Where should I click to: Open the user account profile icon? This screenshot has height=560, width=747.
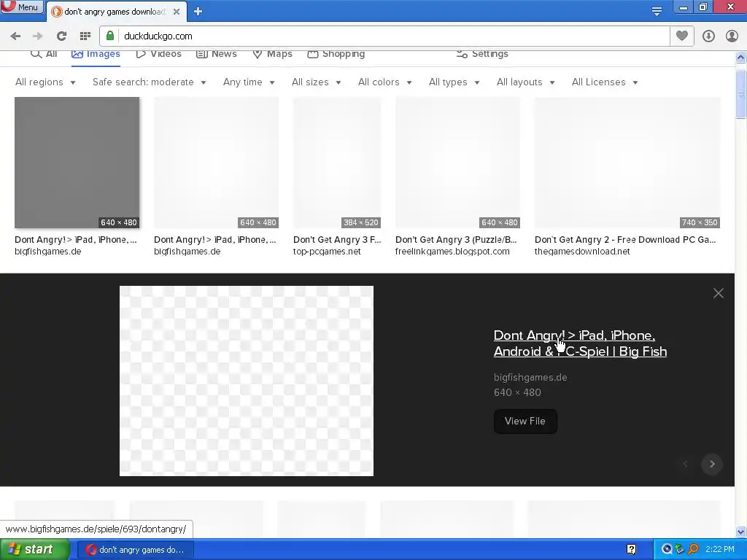click(x=732, y=36)
